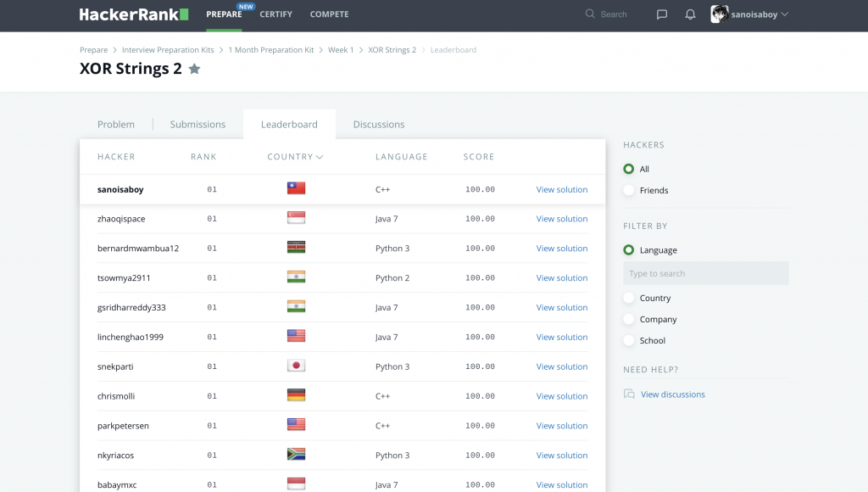Click the US flag for parkpetersen

point(296,424)
